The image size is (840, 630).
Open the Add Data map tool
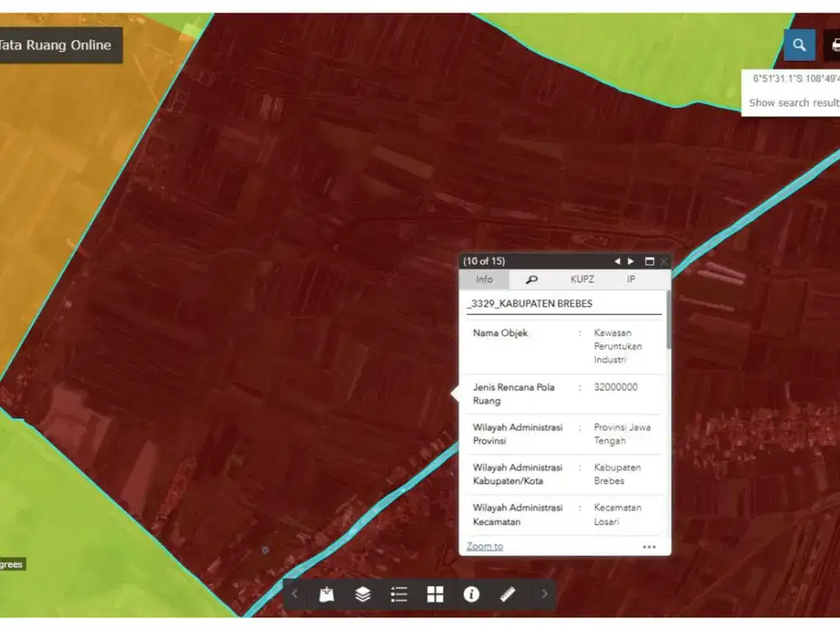(x=327, y=595)
